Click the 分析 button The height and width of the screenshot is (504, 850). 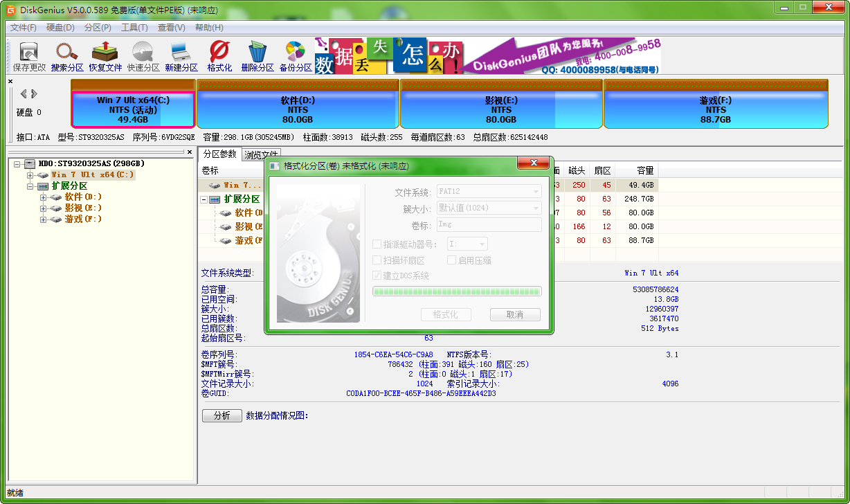[222, 415]
